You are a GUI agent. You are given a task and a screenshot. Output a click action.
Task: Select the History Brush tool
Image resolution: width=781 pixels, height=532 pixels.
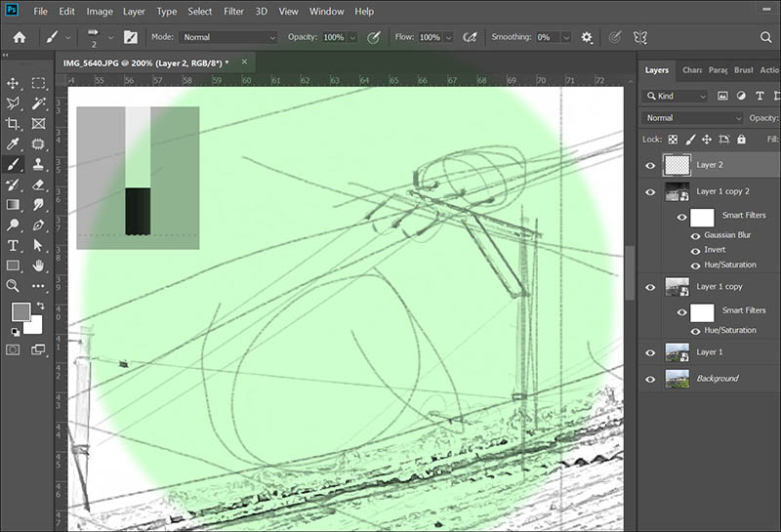(x=13, y=184)
